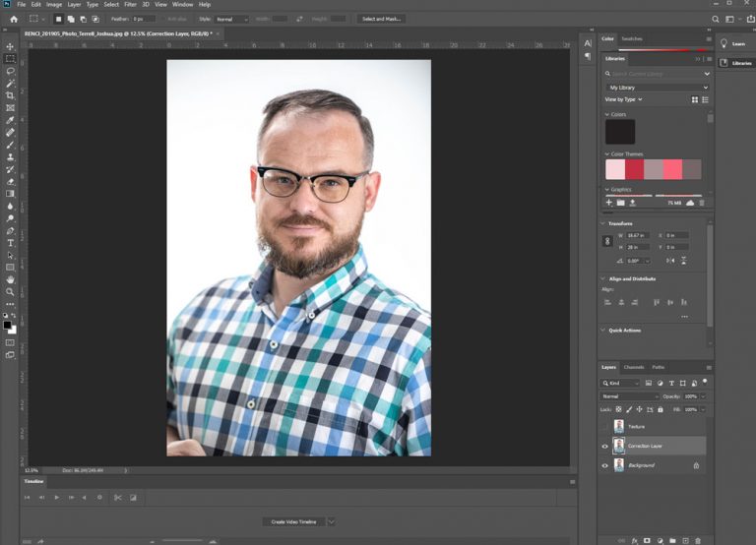
Task: Switch to the Channels tab
Action: [634, 367]
